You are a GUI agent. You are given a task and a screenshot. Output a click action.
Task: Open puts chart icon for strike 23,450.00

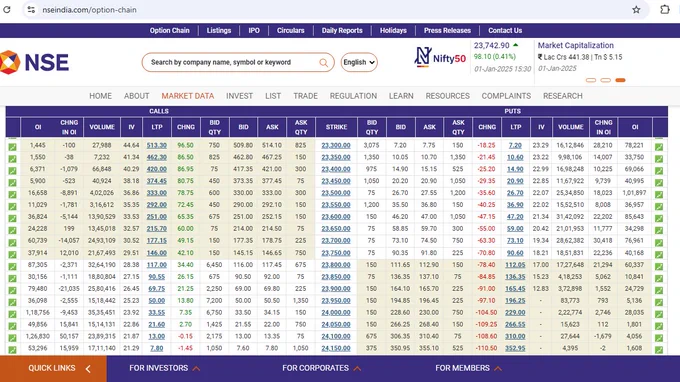tap(659, 183)
